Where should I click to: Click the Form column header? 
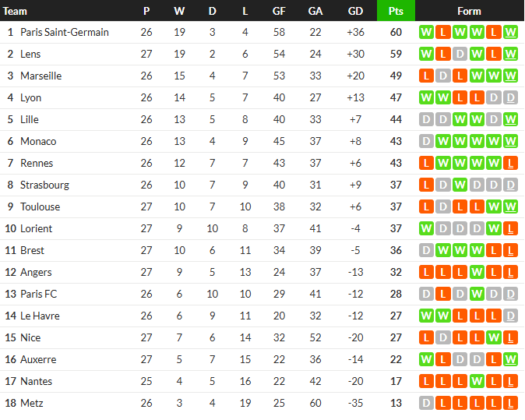[469, 11]
